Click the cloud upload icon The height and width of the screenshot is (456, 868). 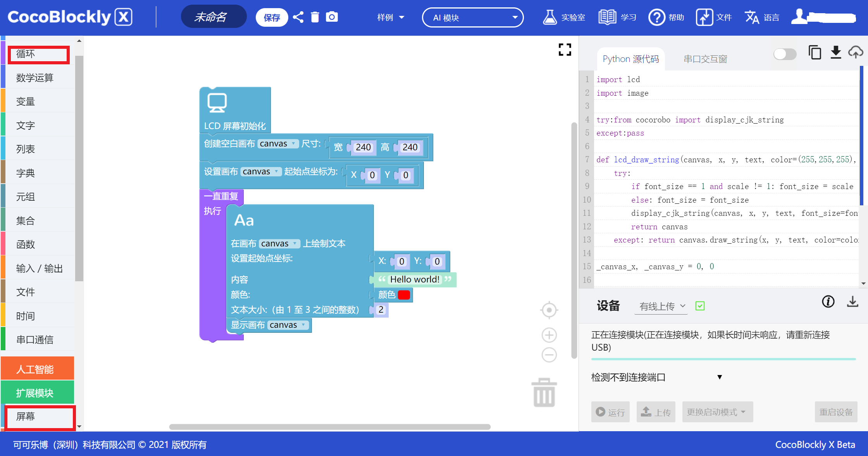(x=856, y=52)
